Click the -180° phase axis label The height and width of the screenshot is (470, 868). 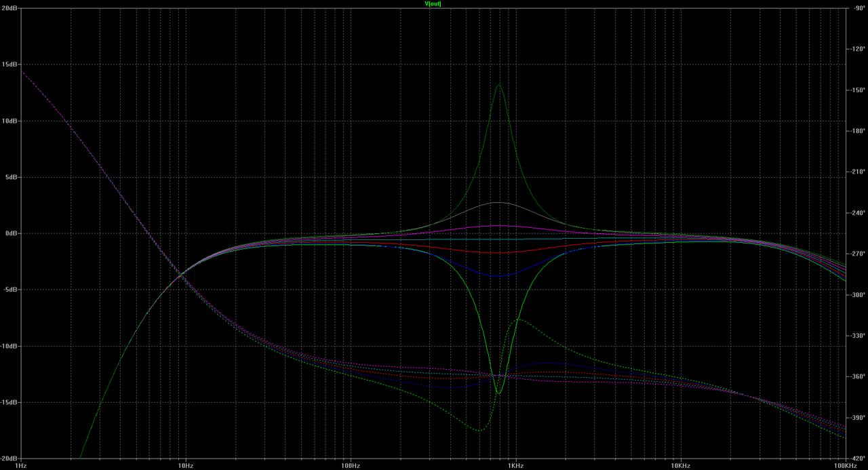click(859, 131)
